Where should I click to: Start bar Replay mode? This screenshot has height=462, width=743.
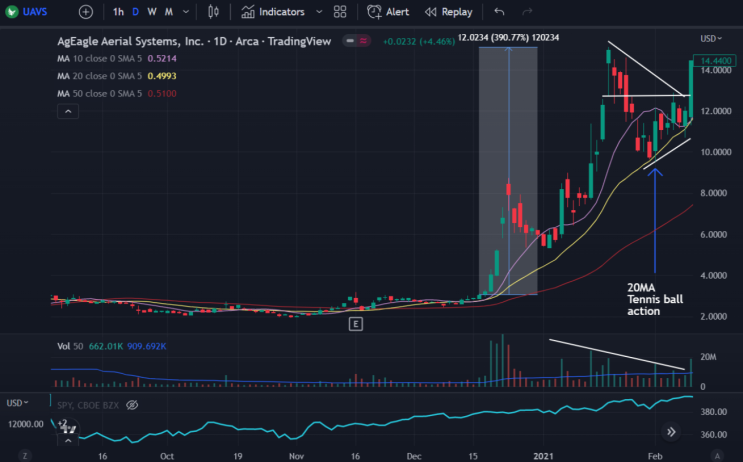pyautogui.click(x=448, y=12)
